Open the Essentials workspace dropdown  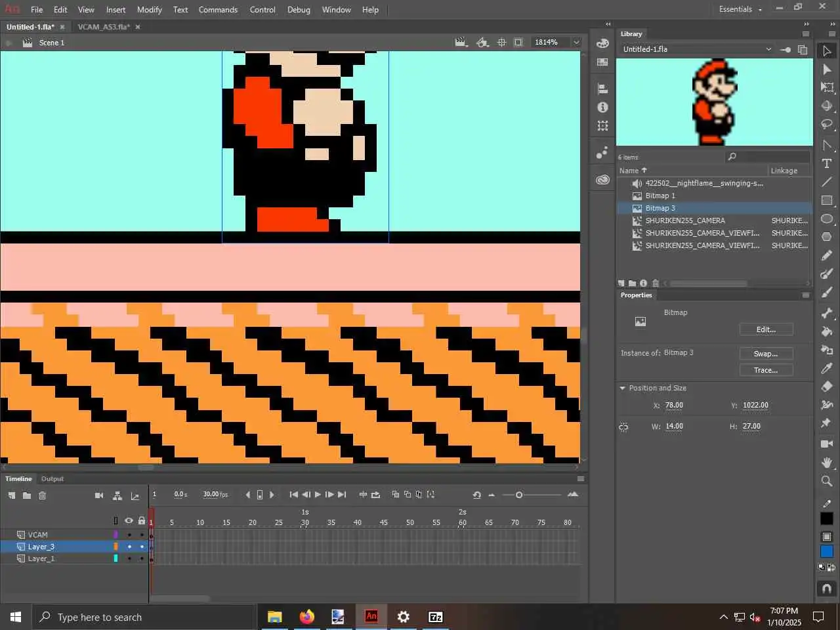[741, 9]
